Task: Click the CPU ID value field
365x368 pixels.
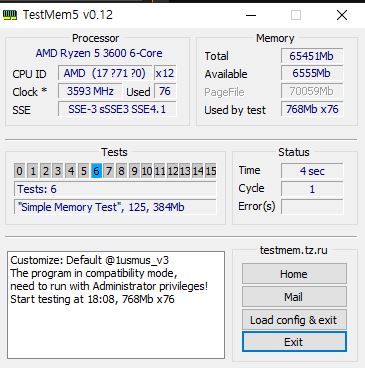Action: [x=105, y=73]
